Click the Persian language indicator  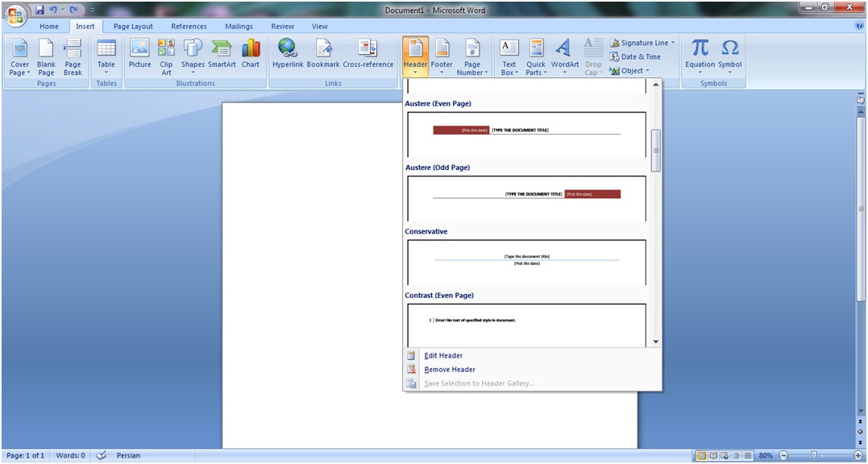[128, 456]
